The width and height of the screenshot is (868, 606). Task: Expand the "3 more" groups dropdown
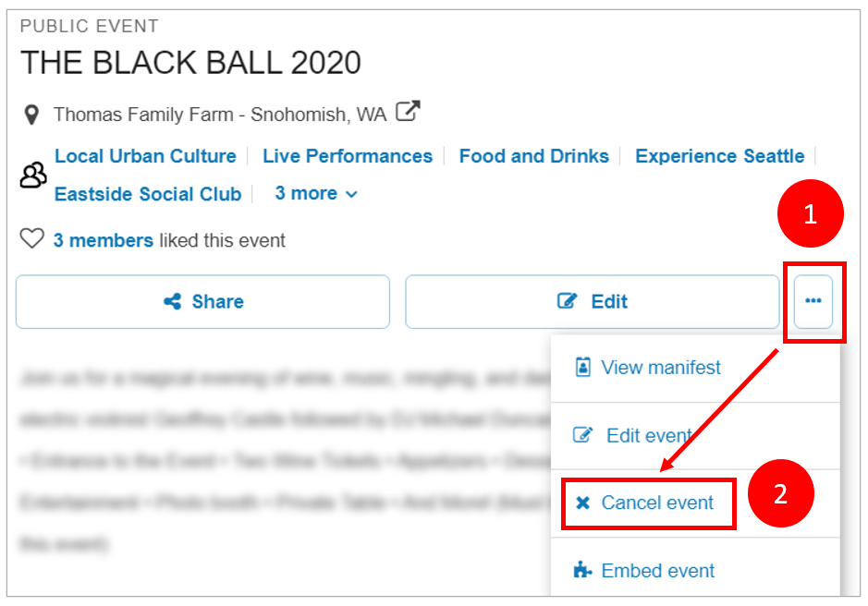[316, 194]
